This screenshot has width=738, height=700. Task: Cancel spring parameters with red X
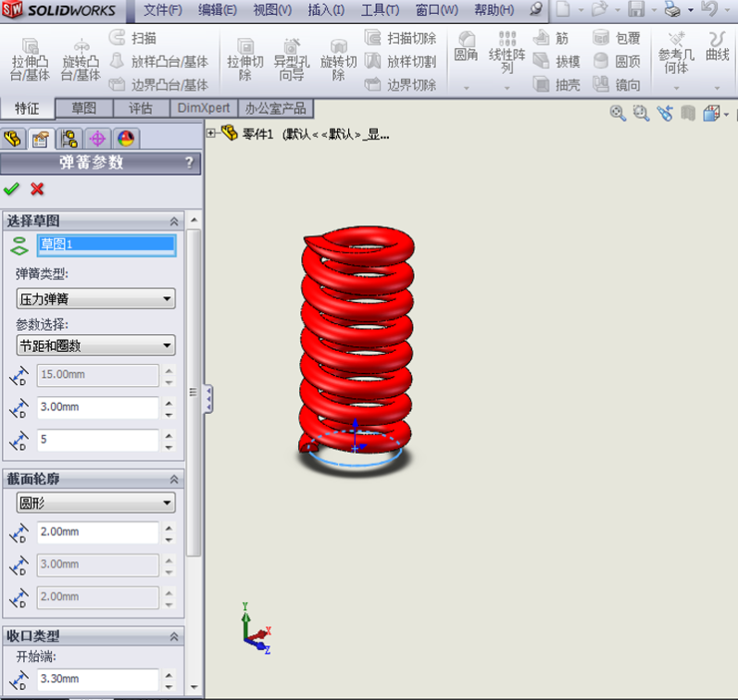point(37,189)
